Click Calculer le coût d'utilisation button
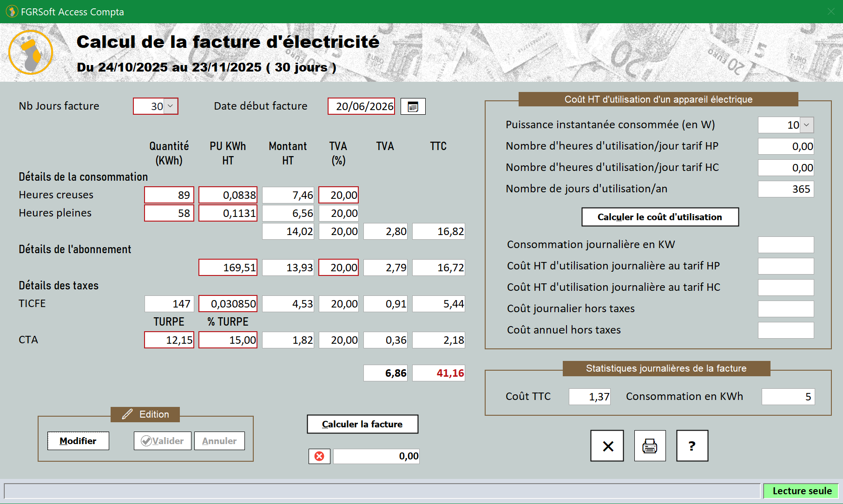Image resolution: width=843 pixels, height=504 pixels. 660,217
